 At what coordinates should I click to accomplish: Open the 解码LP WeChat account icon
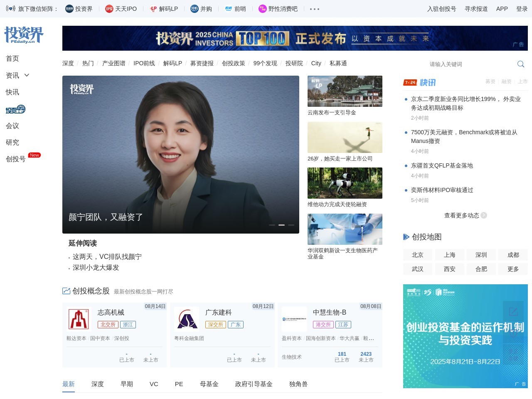(153, 9)
